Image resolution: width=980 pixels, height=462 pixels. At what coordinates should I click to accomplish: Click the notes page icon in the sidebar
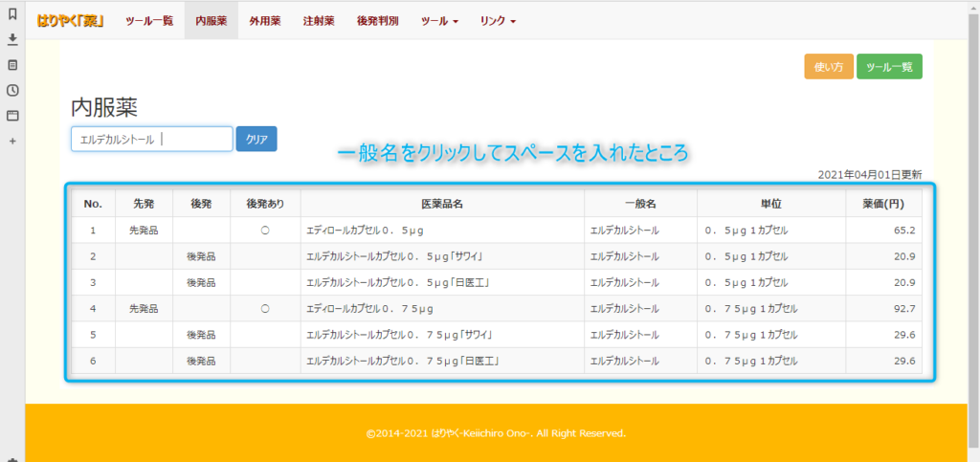tap(12, 65)
